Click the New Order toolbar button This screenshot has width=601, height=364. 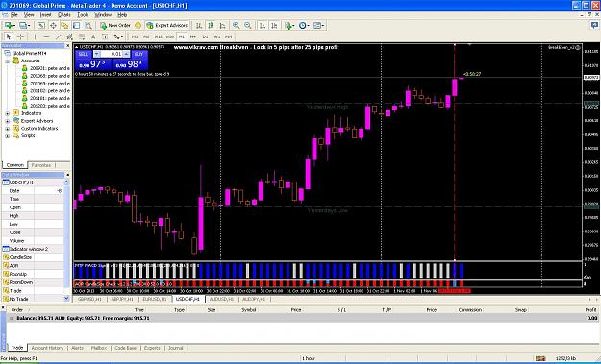tap(115, 25)
